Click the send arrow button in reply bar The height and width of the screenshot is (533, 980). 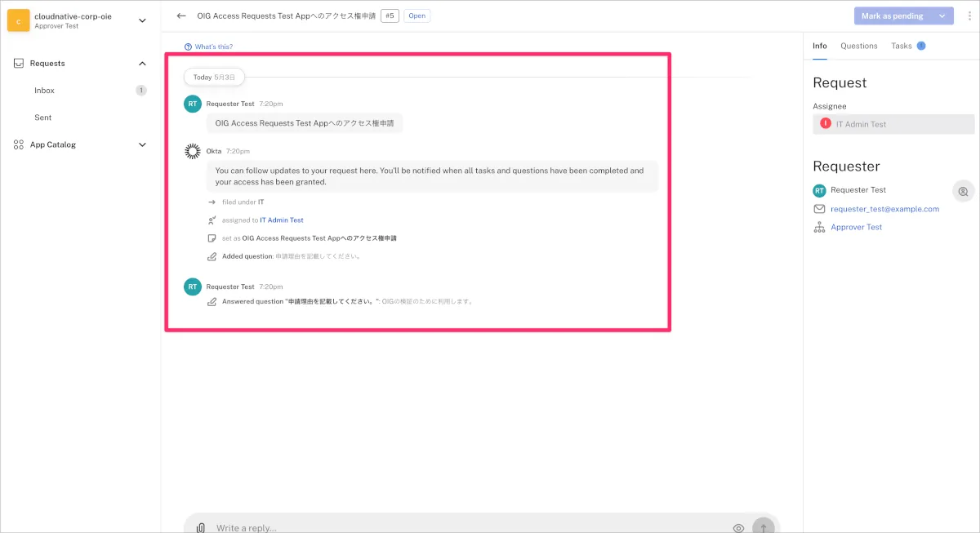[x=763, y=527]
